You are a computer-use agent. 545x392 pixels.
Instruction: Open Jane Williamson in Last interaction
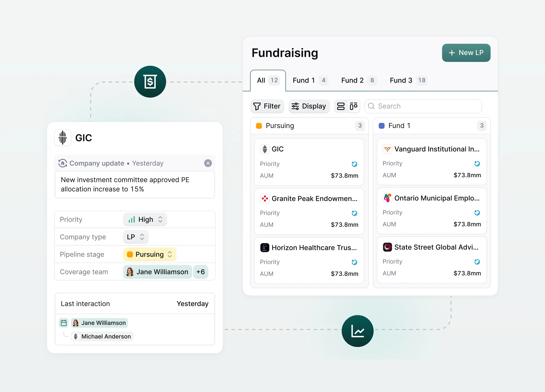pyautogui.click(x=99, y=323)
